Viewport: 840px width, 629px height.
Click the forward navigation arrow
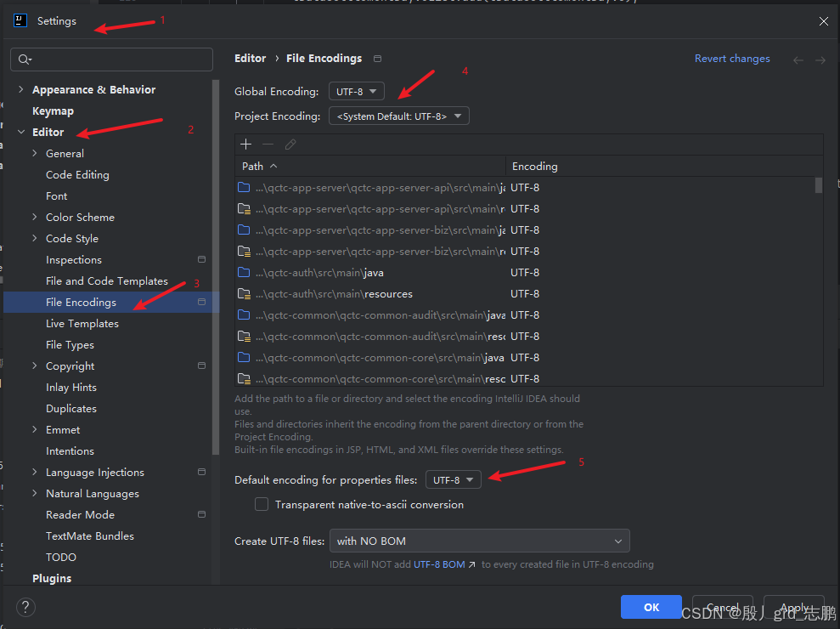820,60
